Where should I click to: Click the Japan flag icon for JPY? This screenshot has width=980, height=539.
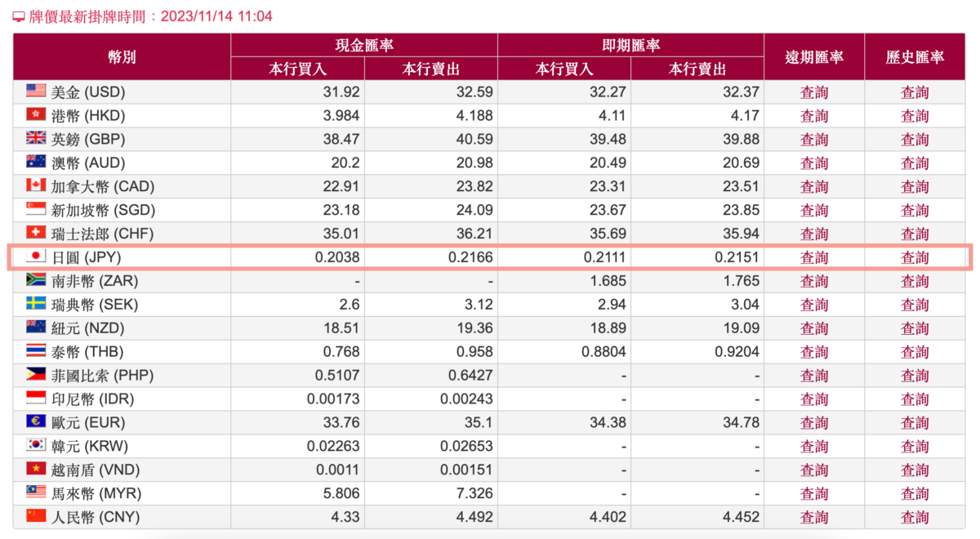click(36, 257)
